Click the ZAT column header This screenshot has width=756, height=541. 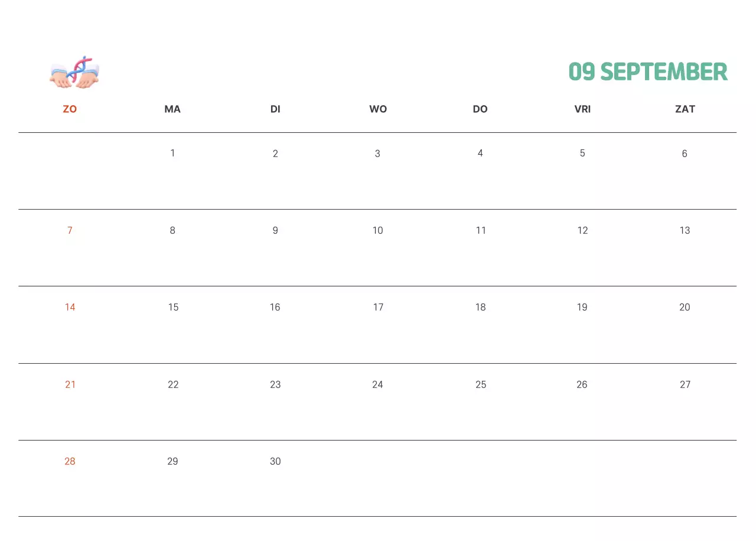click(x=685, y=109)
